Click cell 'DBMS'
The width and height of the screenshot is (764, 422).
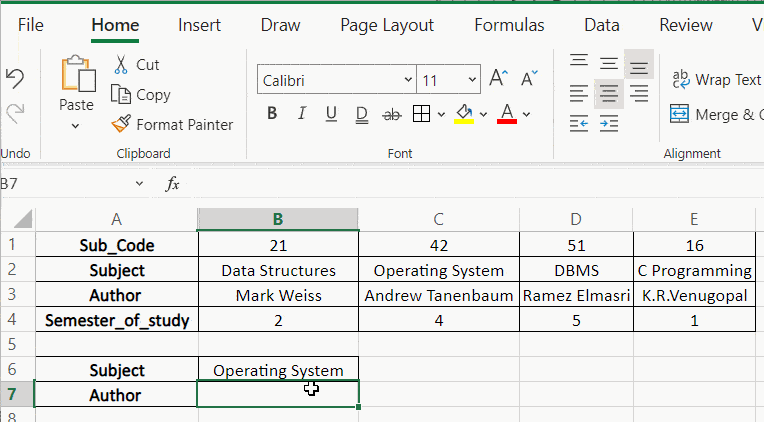576,270
